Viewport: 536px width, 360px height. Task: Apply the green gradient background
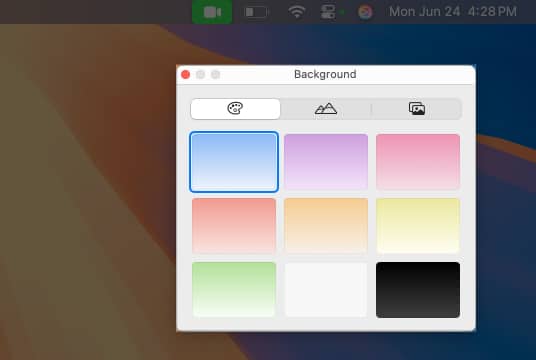[234, 290]
